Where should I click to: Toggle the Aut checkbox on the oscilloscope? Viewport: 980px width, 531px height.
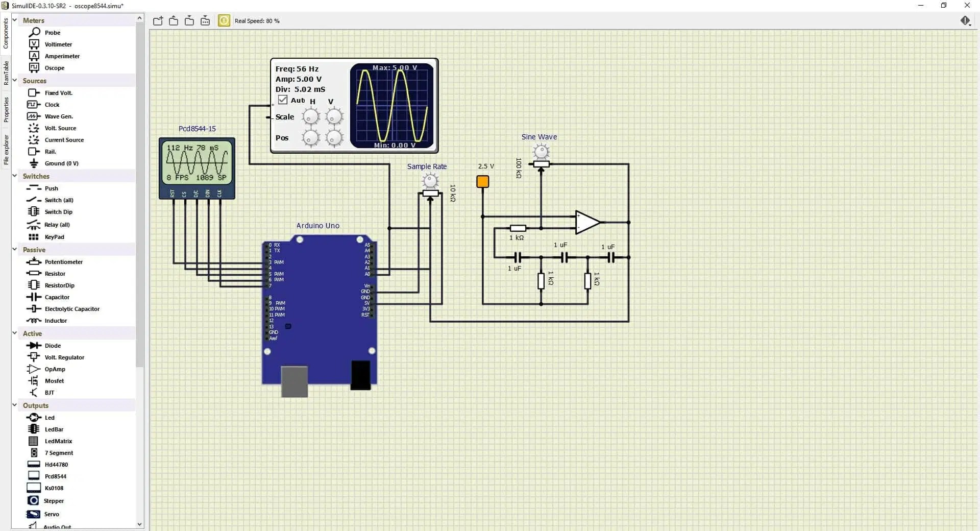point(284,100)
